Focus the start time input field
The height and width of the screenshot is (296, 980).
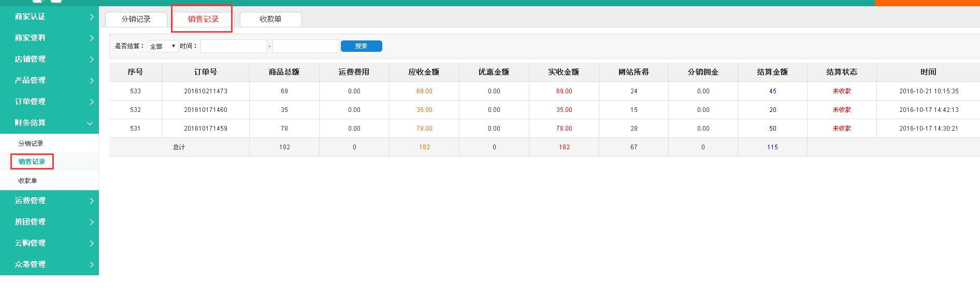pos(234,46)
